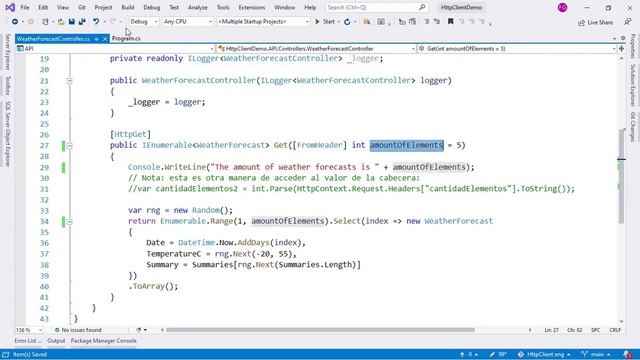Click the highlighted amountOfElements parameter on line 27
Screen dimensions: 640x360
point(407,145)
